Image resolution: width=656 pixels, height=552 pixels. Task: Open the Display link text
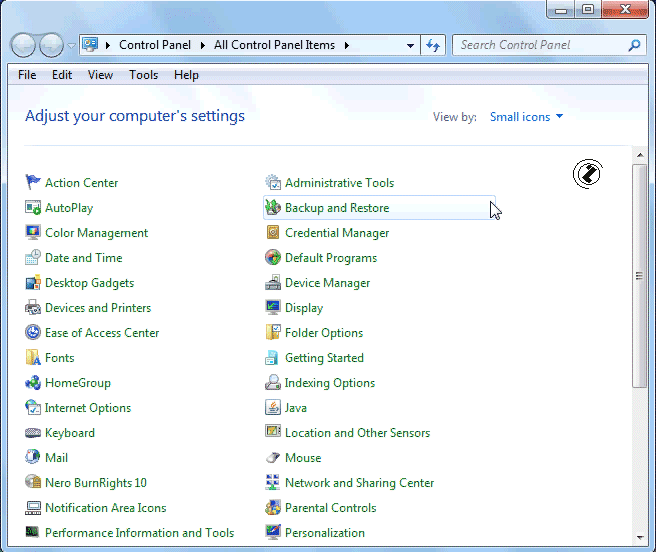coord(304,308)
